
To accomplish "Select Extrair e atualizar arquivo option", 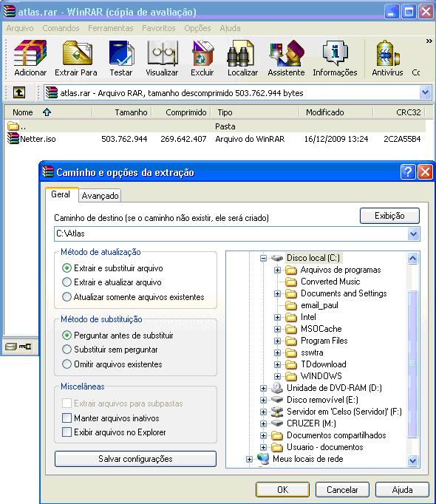I will (67, 282).
